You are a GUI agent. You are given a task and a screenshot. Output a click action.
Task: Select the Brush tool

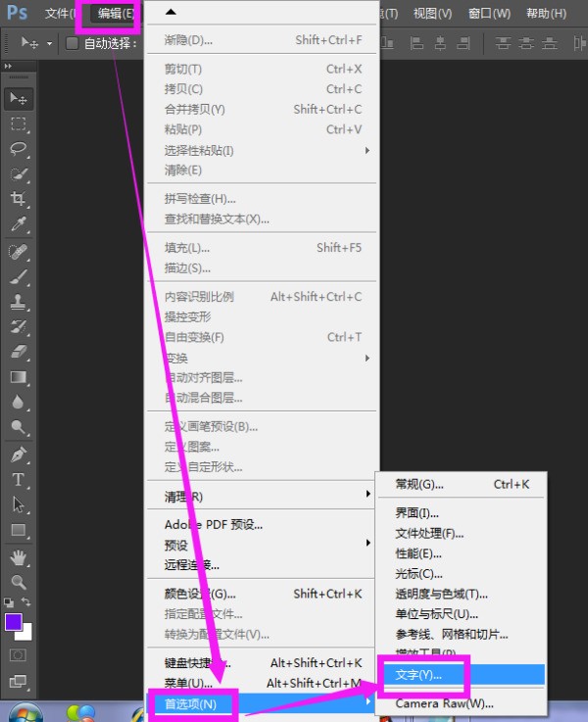[19, 275]
